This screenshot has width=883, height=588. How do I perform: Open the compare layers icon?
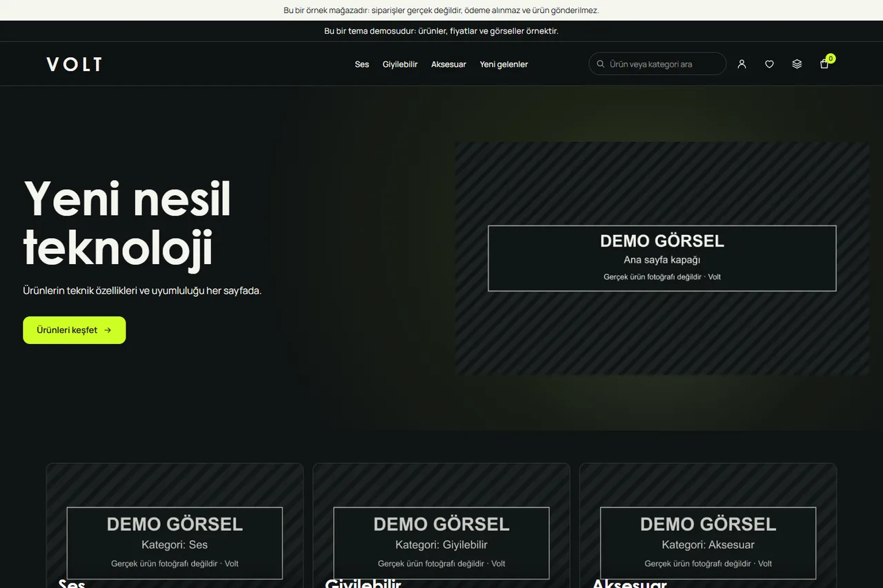click(797, 64)
